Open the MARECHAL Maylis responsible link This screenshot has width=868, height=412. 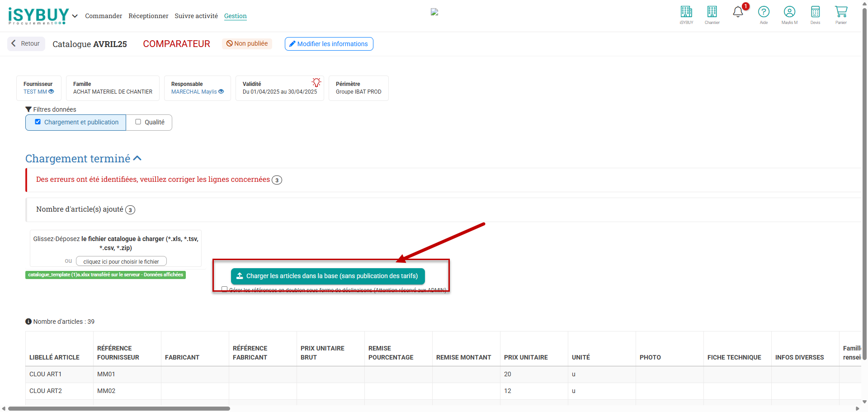(194, 92)
